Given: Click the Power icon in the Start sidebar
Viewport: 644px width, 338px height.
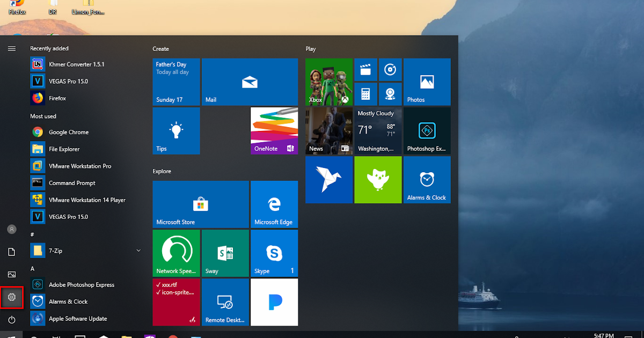Looking at the screenshot, I should coord(12,320).
